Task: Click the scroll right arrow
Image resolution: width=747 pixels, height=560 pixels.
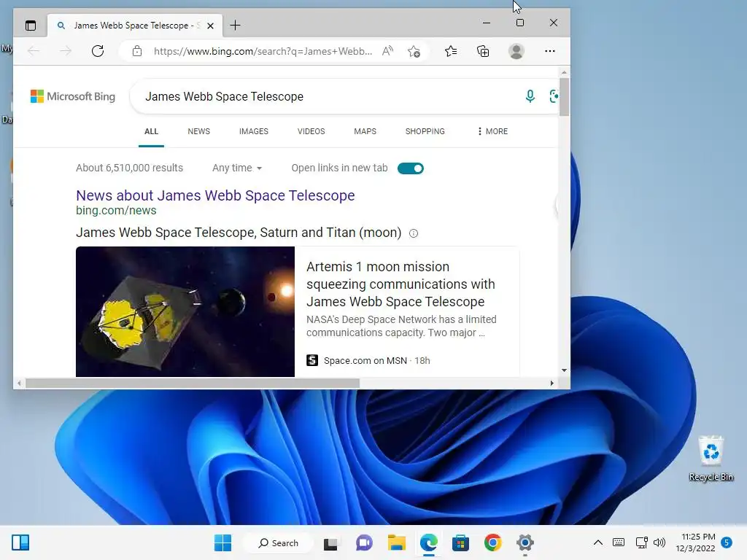Action: click(551, 383)
